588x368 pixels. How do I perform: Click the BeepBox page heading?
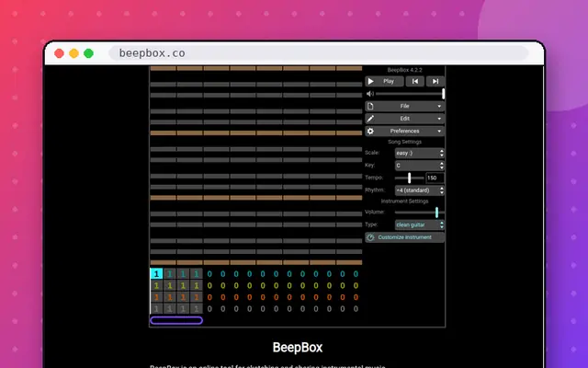pyautogui.click(x=298, y=348)
